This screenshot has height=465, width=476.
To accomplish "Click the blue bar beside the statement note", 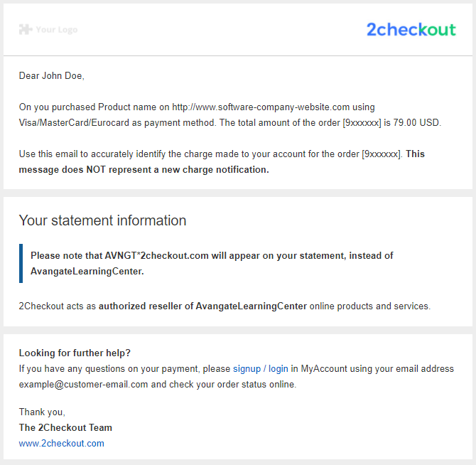I will [x=21, y=263].
